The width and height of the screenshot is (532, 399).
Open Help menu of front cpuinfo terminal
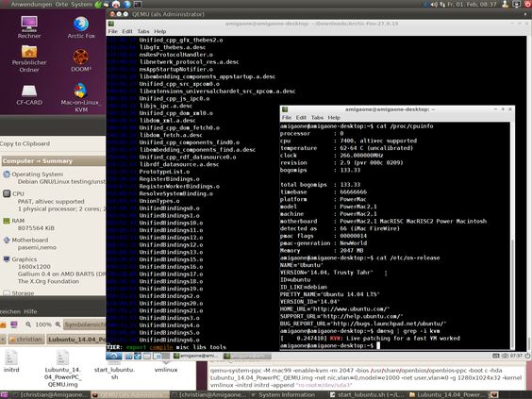coord(334,117)
